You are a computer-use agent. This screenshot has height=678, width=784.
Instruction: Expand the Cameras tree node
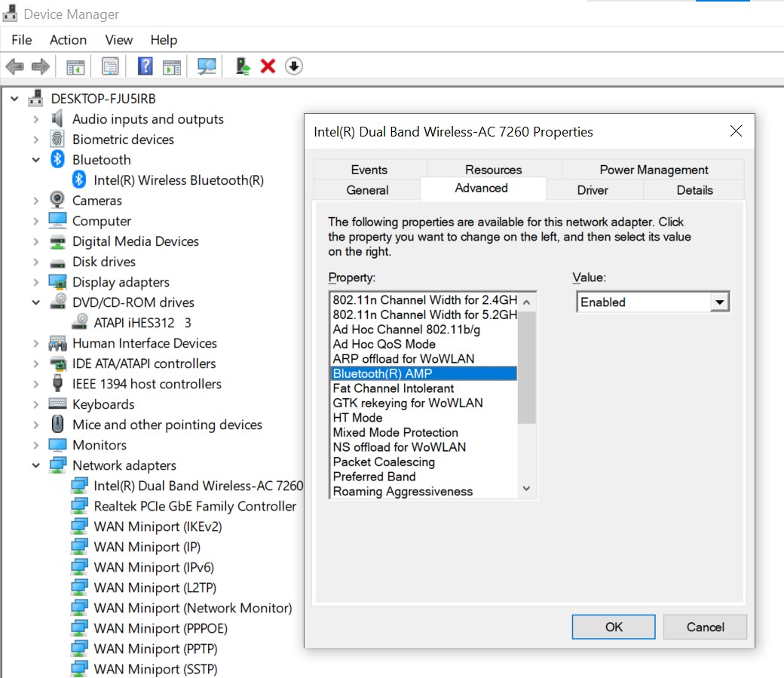36,201
